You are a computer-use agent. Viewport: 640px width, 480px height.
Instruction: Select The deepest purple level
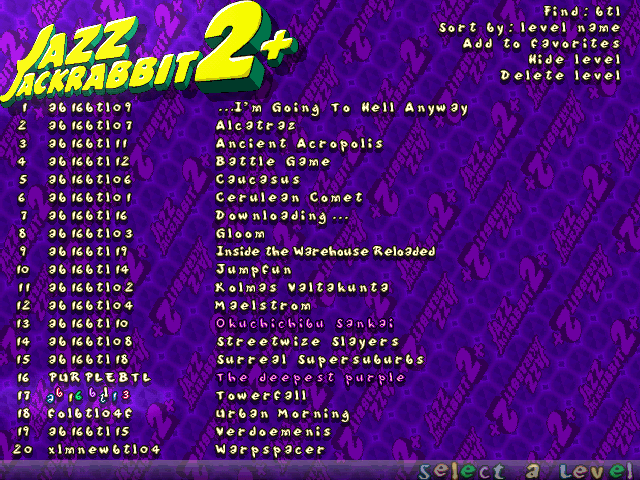point(311,378)
